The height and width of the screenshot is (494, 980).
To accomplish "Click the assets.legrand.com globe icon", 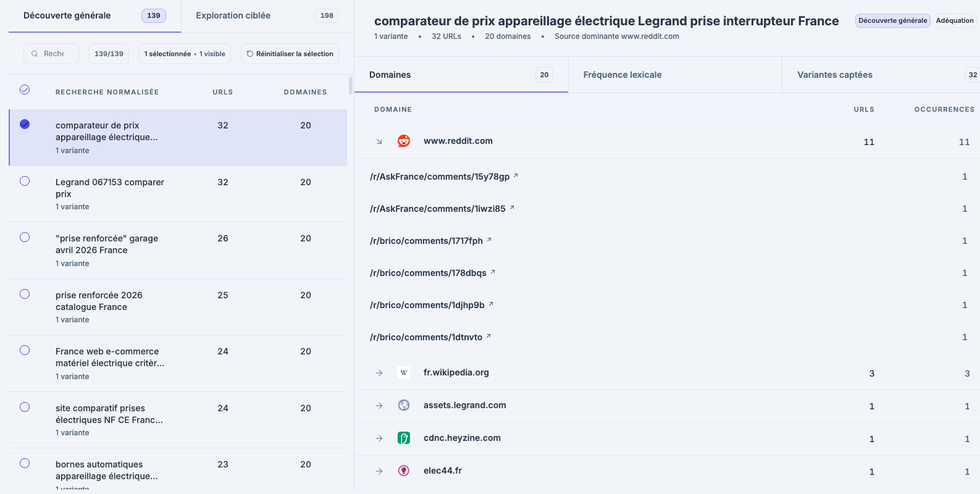I will (x=404, y=405).
